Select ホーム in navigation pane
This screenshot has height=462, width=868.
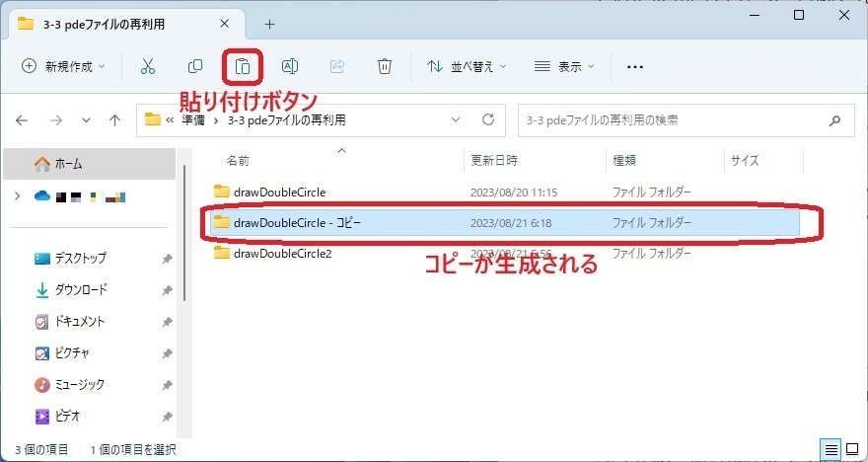coord(89,164)
